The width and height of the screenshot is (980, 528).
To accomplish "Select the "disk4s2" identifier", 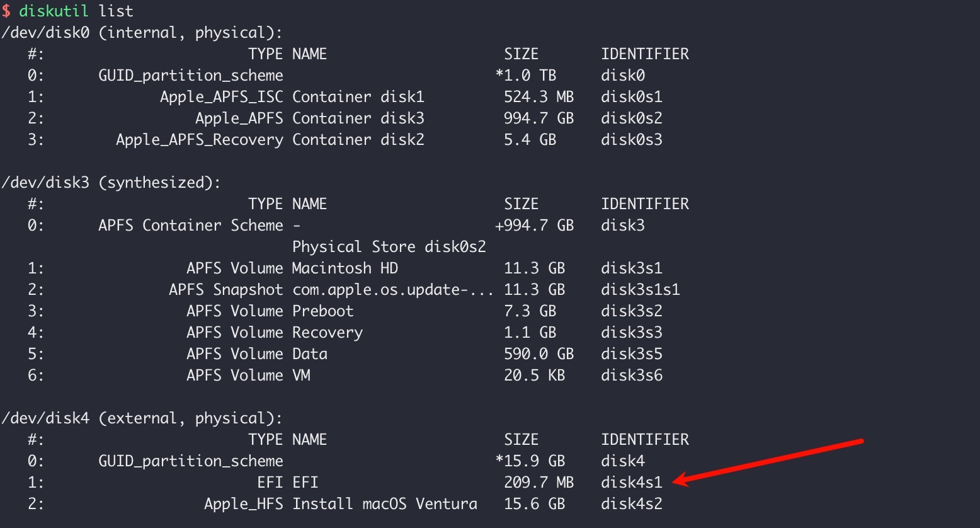I will pyautogui.click(x=632, y=504).
